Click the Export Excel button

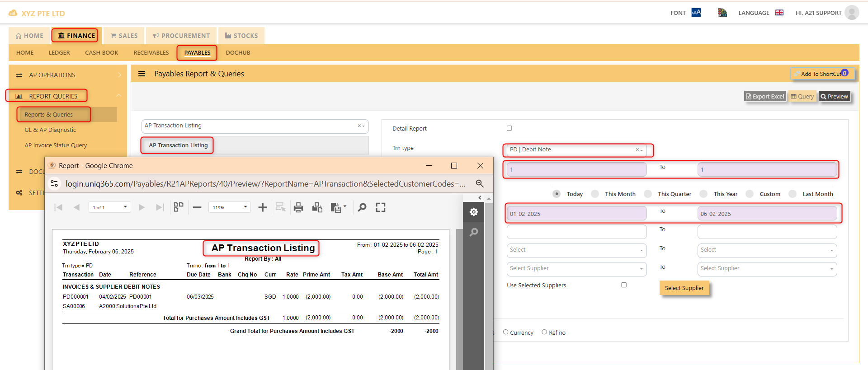pyautogui.click(x=765, y=96)
